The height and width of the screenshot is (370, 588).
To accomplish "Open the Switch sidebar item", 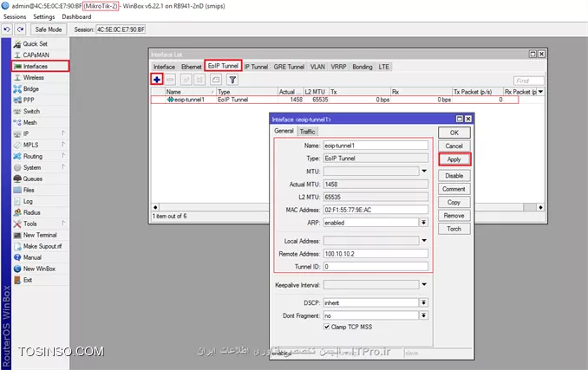I will 31,111.
